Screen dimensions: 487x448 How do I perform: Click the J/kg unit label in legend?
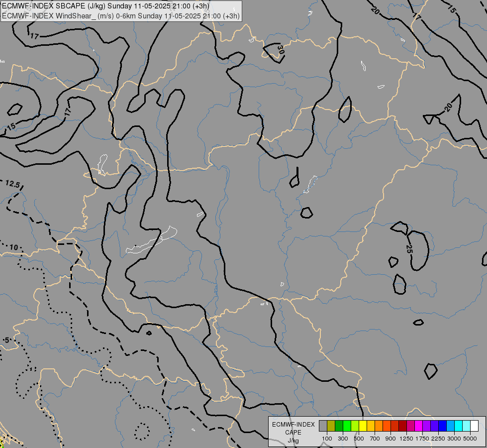pos(293,441)
